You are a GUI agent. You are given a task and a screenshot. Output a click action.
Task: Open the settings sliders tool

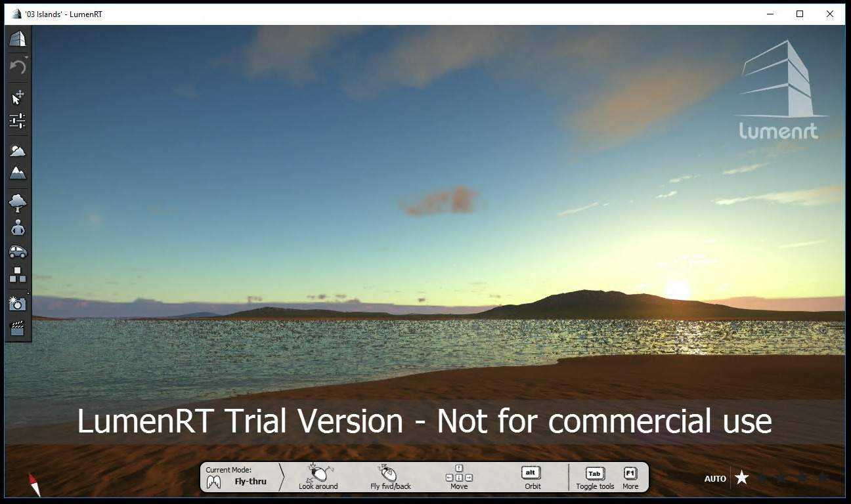[x=18, y=121]
